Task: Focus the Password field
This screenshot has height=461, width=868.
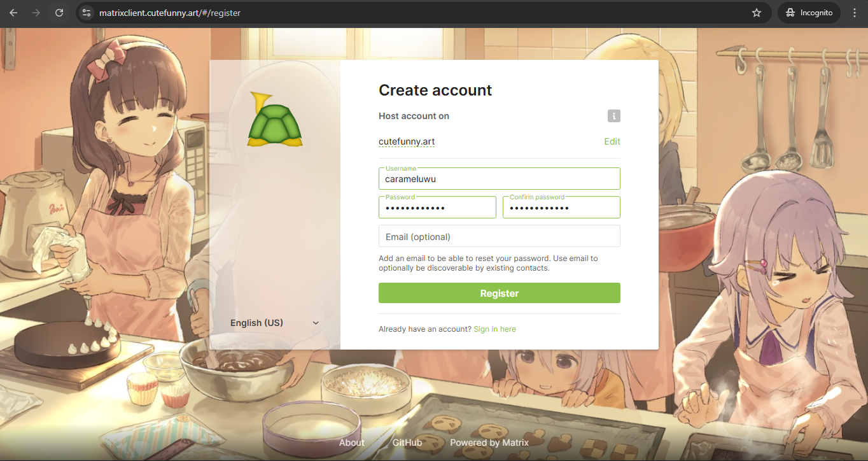Action: pyautogui.click(x=437, y=208)
